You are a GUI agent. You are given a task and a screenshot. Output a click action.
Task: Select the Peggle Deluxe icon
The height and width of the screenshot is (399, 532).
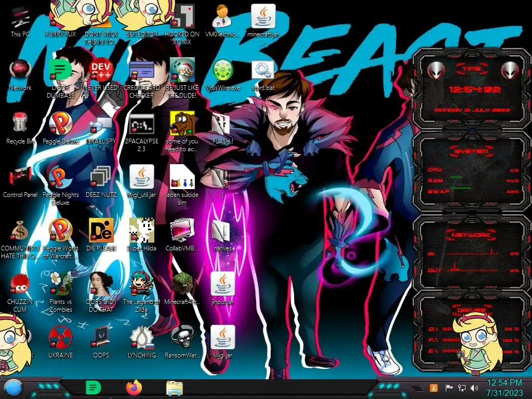tap(60, 128)
